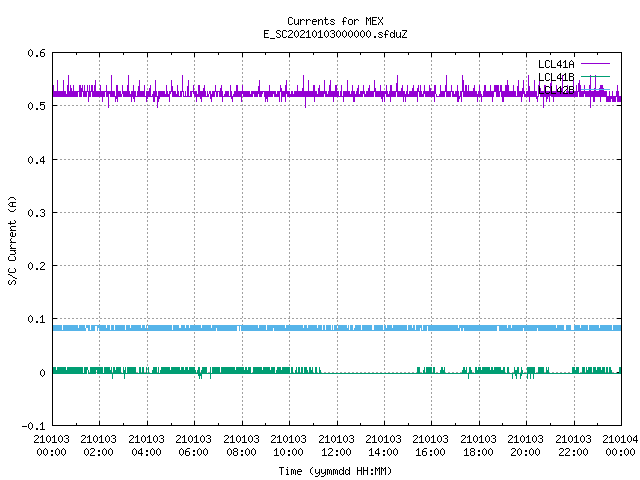The width and height of the screenshot is (640, 480).
Task: Click the purple LCL41A data trace
Action: (337, 93)
